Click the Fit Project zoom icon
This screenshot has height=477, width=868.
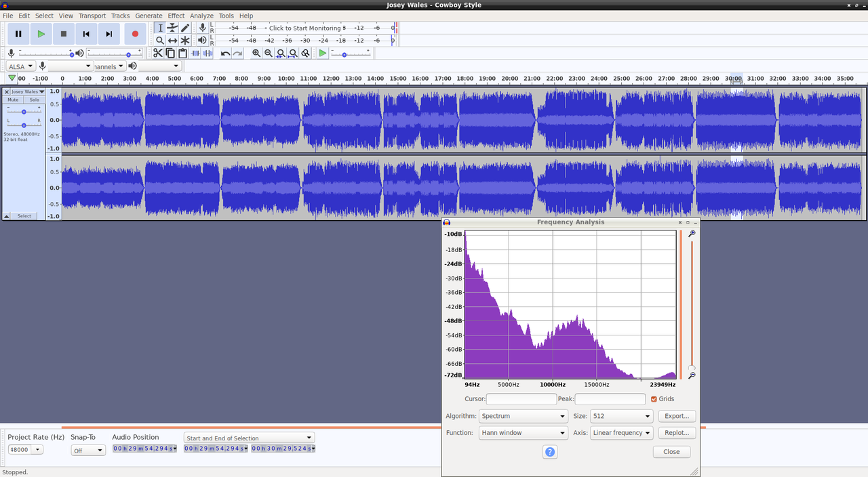pos(293,53)
